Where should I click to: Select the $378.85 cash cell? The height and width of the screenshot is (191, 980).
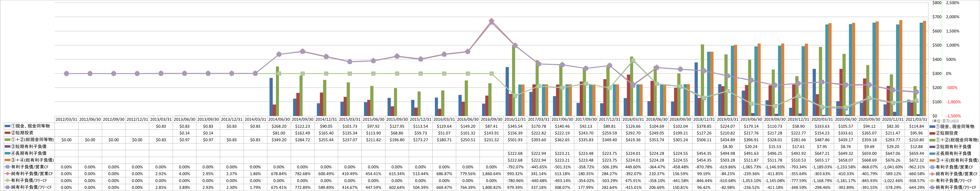(x=704, y=126)
